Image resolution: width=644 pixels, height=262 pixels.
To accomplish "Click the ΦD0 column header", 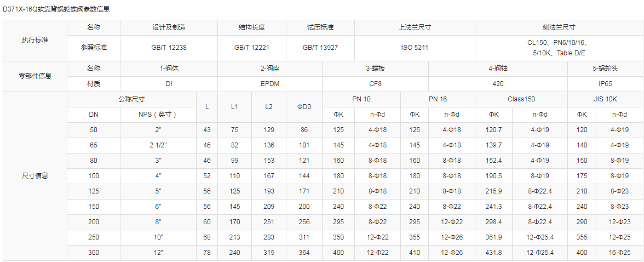I will [x=304, y=107].
